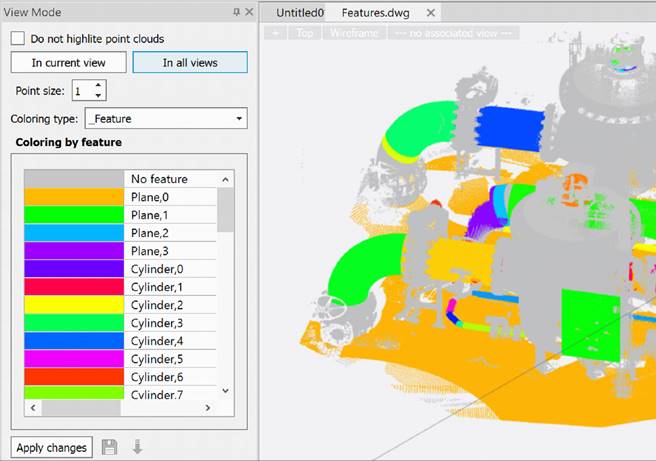Open the Coloring type dropdown
This screenshot has height=461, width=656.
coord(166,118)
